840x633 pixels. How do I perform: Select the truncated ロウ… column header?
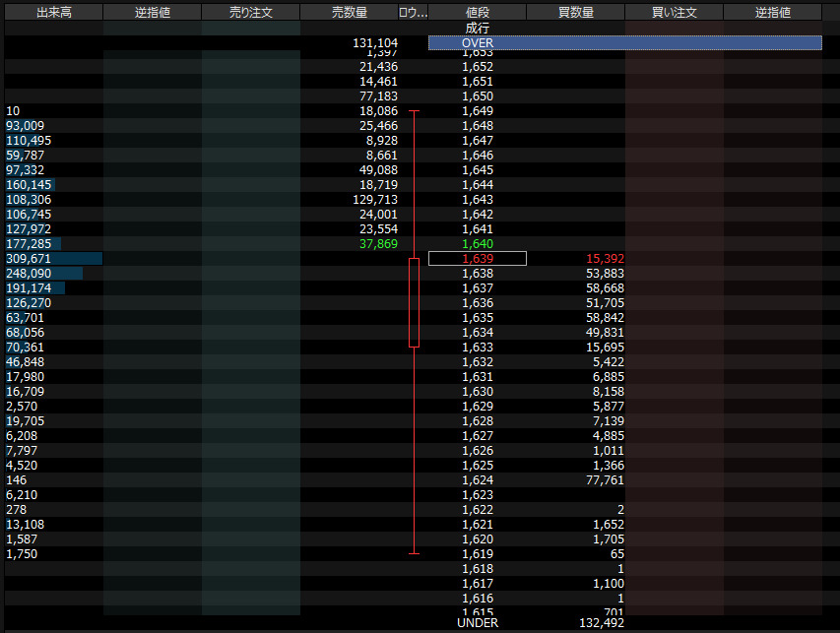click(413, 13)
